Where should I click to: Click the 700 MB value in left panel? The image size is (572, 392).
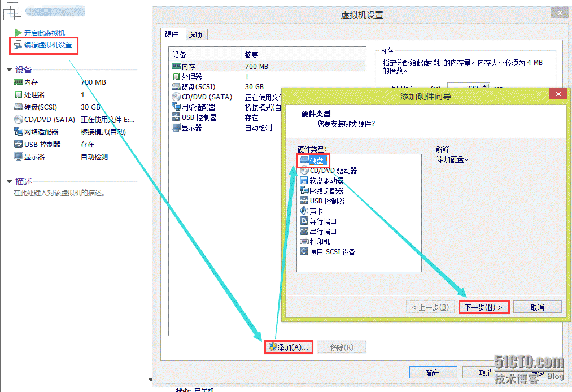pos(93,82)
